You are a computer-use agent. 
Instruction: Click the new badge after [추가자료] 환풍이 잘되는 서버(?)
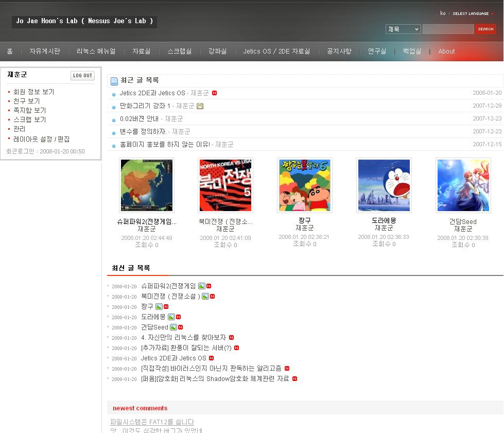pyautogui.click(x=237, y=348)
